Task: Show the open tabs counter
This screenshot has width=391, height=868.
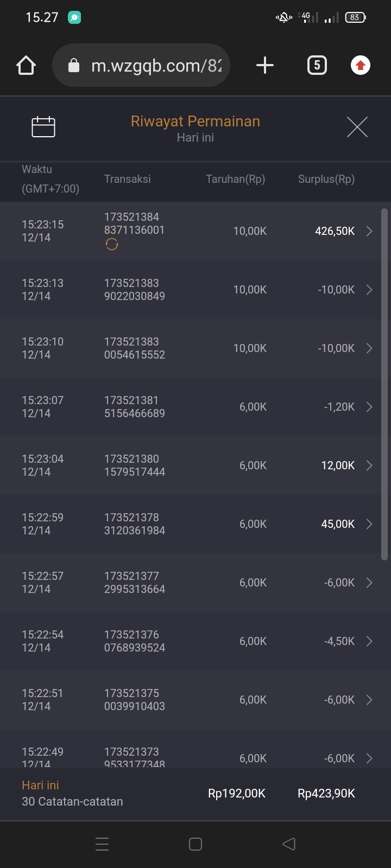Action: click(x=317, y=66)
